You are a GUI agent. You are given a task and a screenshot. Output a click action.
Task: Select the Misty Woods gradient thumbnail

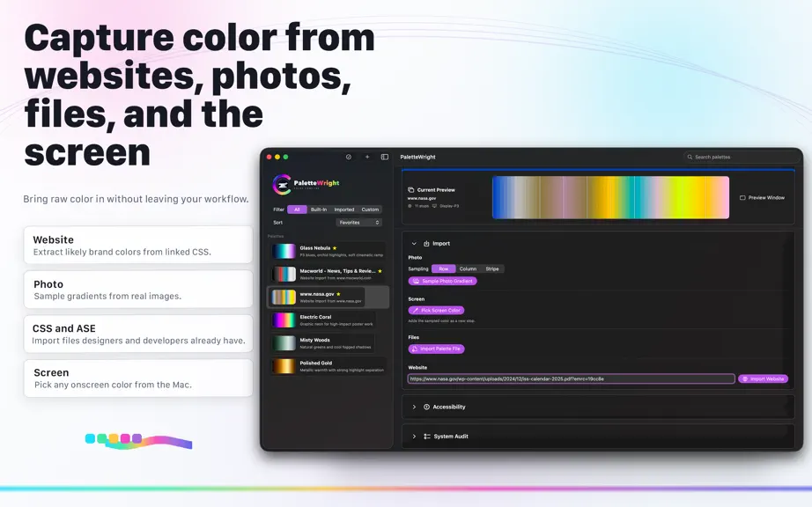click(x=284, y=343)
